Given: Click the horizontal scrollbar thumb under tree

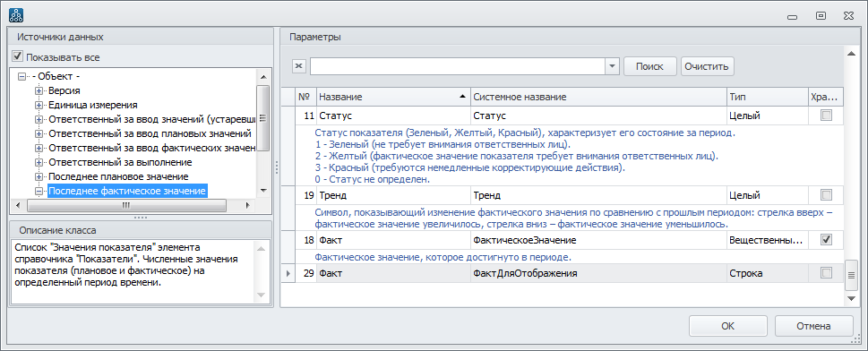Looking at the screenshot, I should coord(125,205).
